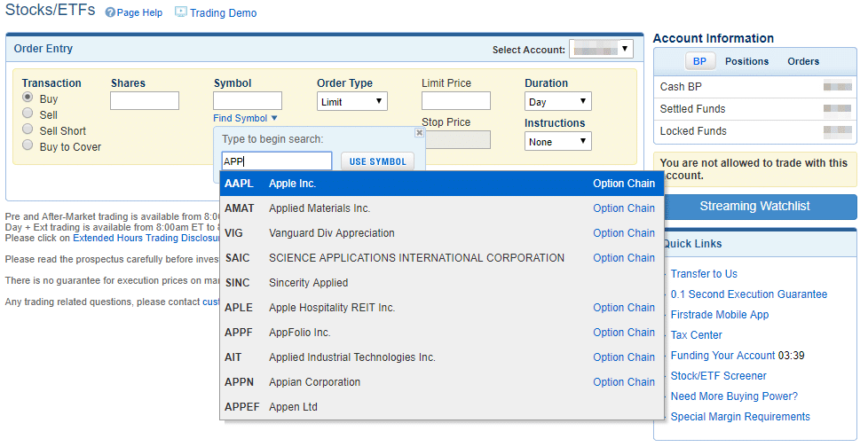Open Option Chain for AMAT

(624, 208)
